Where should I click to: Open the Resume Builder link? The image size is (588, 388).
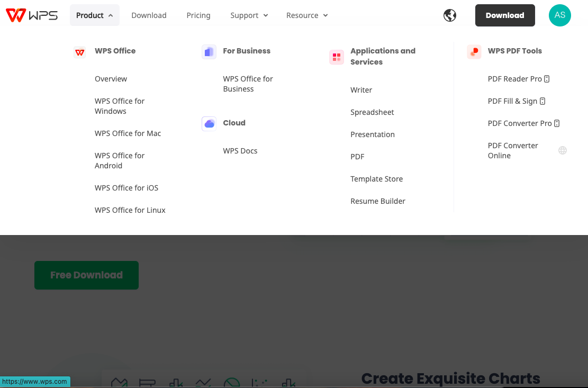tap(378, 201)
